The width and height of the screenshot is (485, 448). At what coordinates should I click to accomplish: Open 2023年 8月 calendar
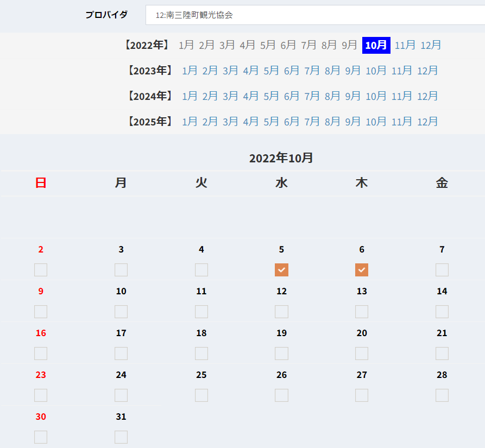332,71
